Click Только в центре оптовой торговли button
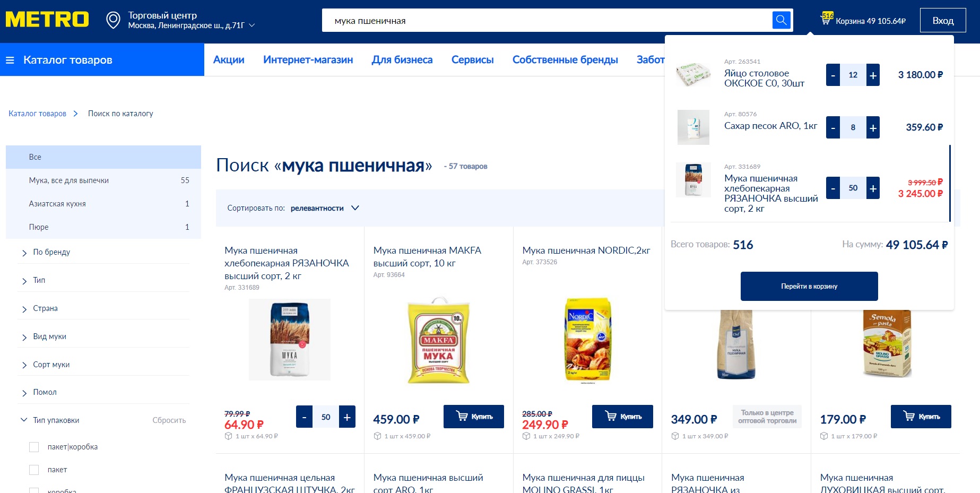 pos(767,417)
